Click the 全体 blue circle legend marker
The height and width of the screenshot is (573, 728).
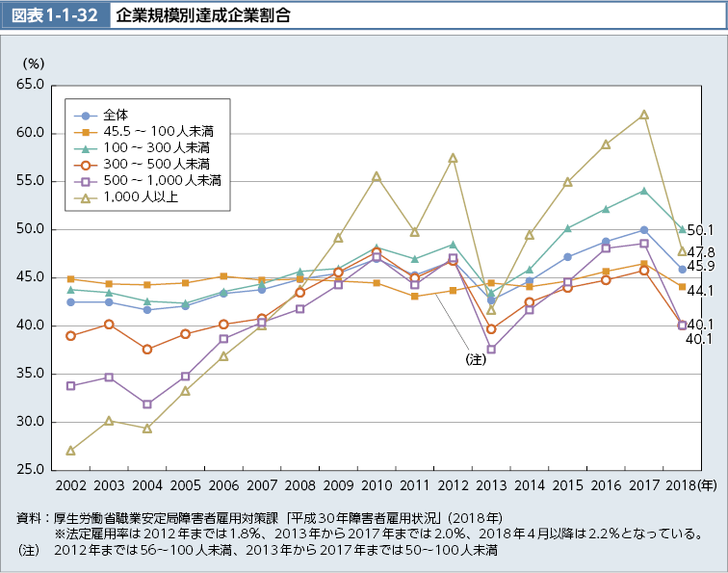[85, 114]
